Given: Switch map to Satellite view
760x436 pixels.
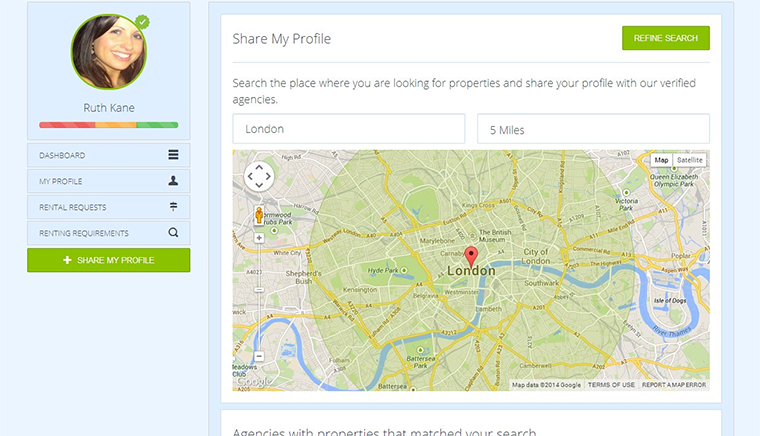Looking at the screenshot, I should coord(689,160).
